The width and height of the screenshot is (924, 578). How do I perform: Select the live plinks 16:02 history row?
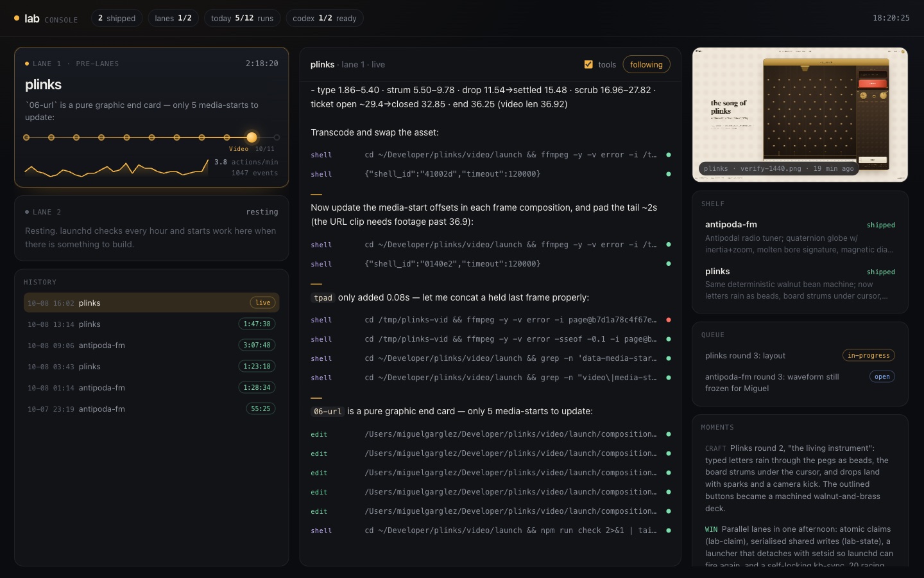[x=151, y=302]
